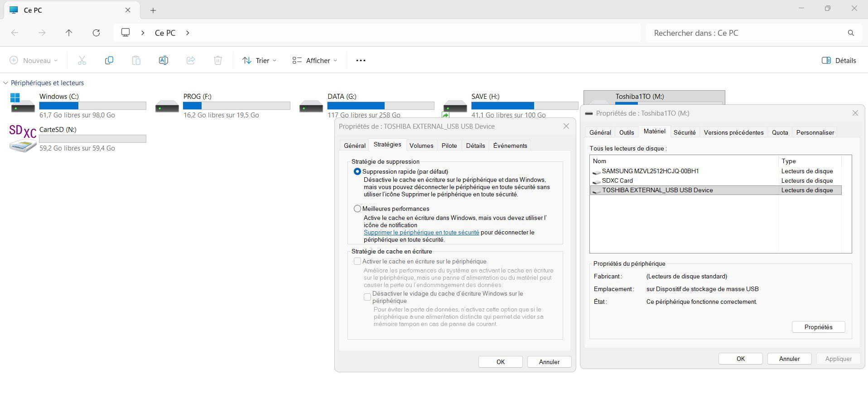
Task: Toggle the Détails pane button
Action: [839, 60]
